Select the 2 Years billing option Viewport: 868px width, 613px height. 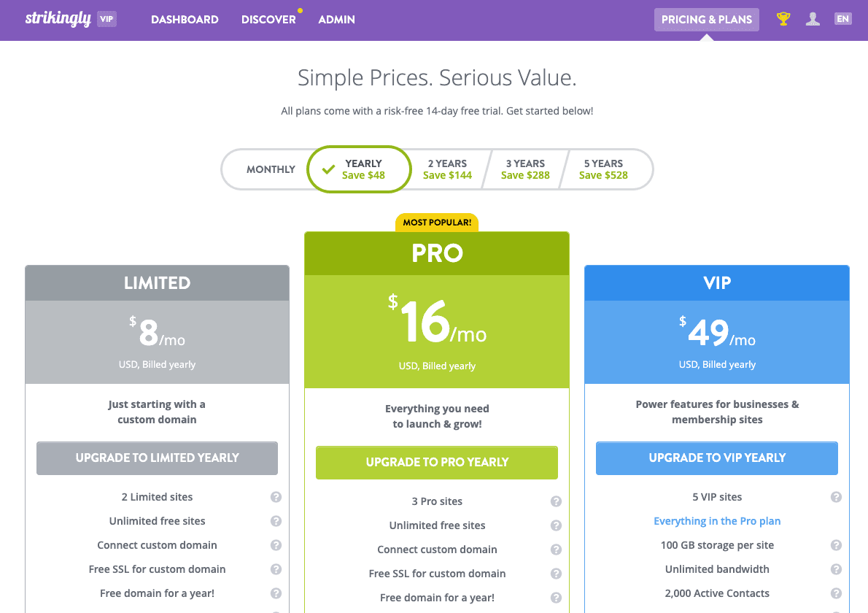click(x=447, y=169)
